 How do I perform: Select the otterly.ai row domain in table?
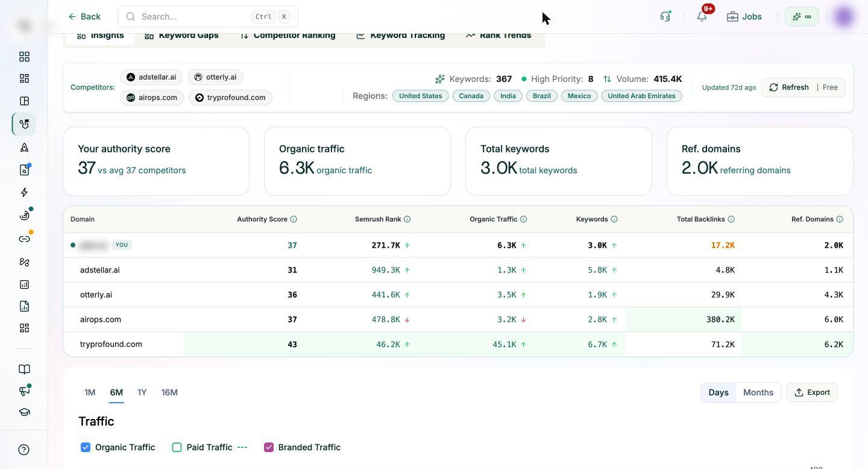click(96, 295)
